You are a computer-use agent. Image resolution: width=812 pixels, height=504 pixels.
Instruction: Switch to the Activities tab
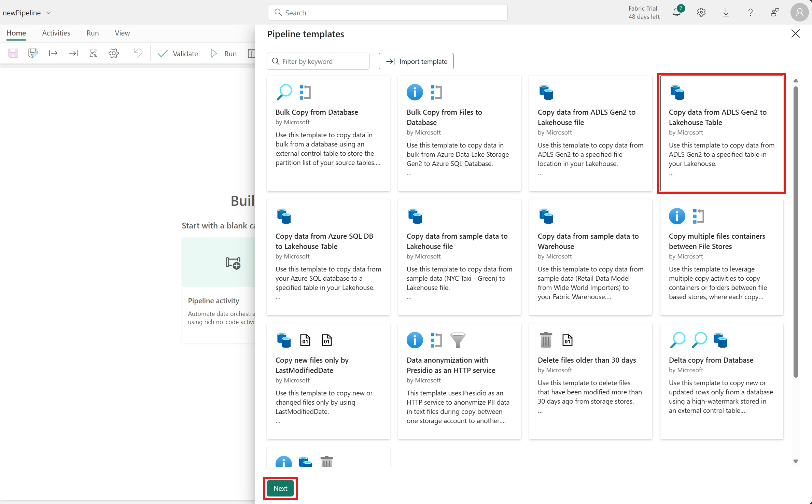56,33
